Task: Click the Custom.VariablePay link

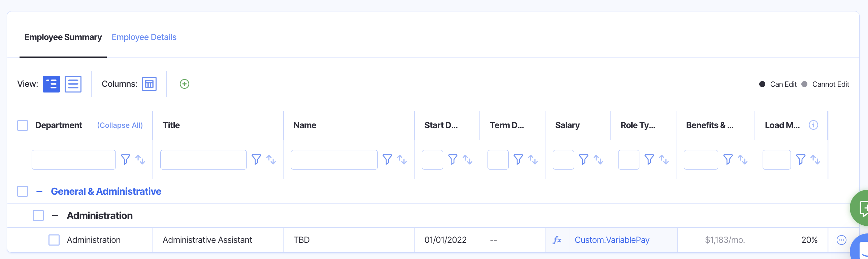Action: coord(612,240)
